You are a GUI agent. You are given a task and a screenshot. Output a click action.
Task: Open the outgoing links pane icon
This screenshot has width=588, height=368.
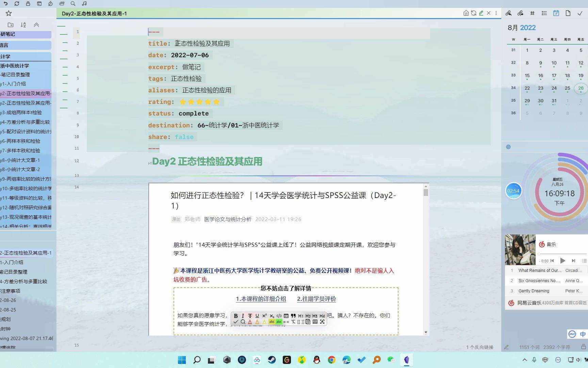tap(520, 13)
